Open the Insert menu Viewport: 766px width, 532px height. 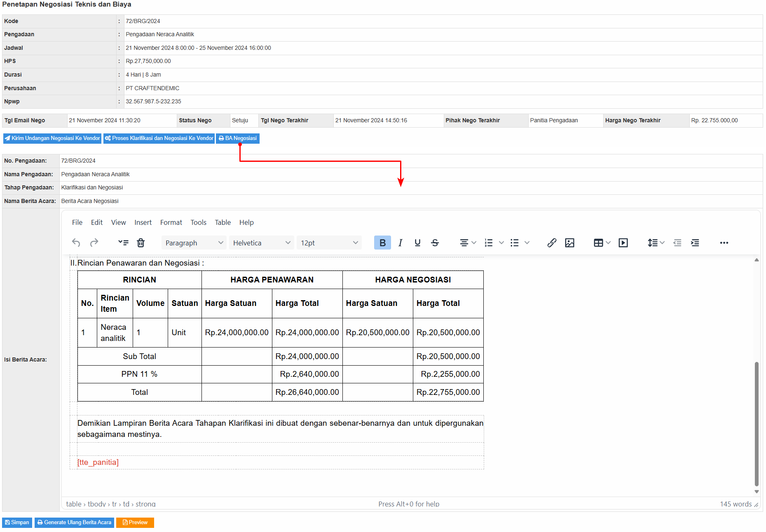click(143, 222)
